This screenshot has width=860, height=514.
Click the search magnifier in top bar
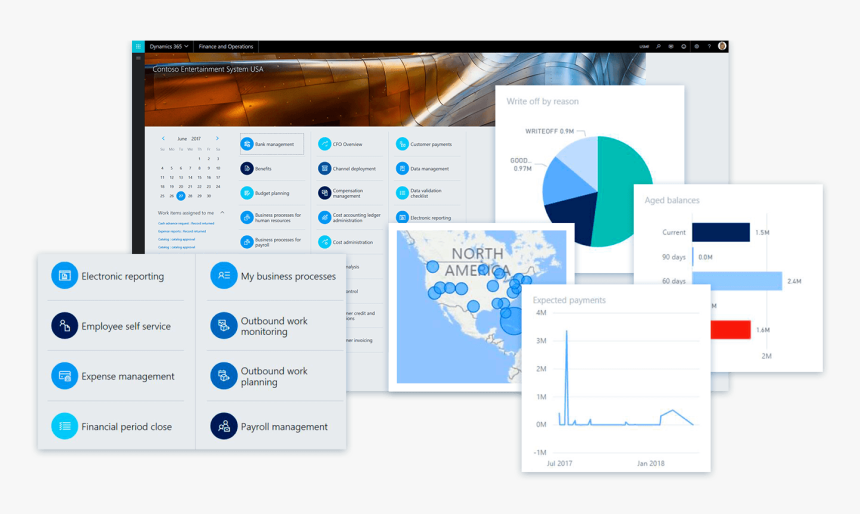pyautogui.click(x=658, y=47)
